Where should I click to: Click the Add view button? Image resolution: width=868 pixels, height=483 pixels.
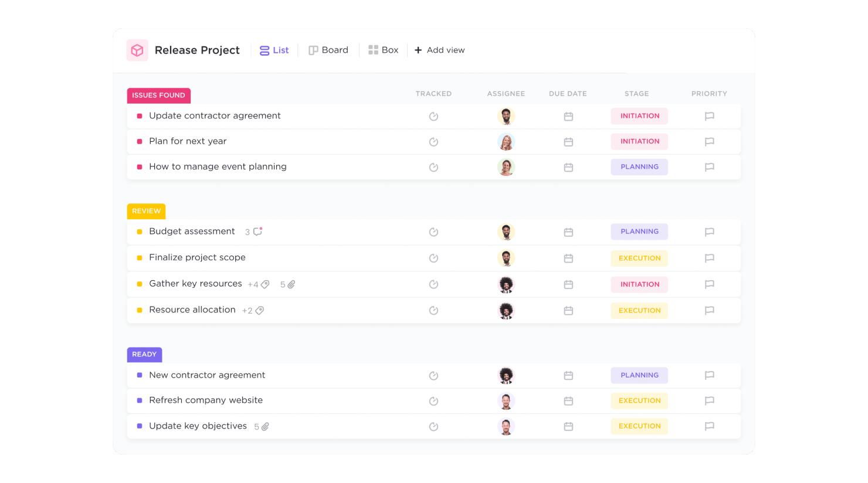click(440, 50)
